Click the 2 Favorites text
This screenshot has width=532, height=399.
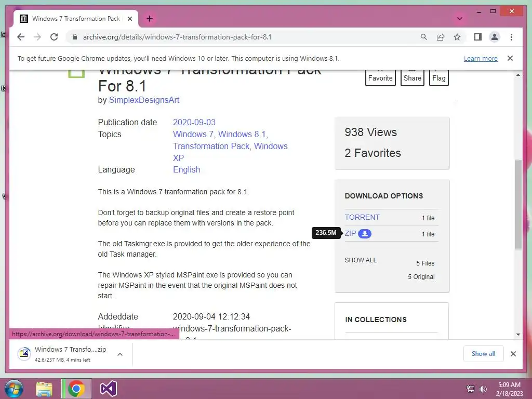tap(373, 153)
